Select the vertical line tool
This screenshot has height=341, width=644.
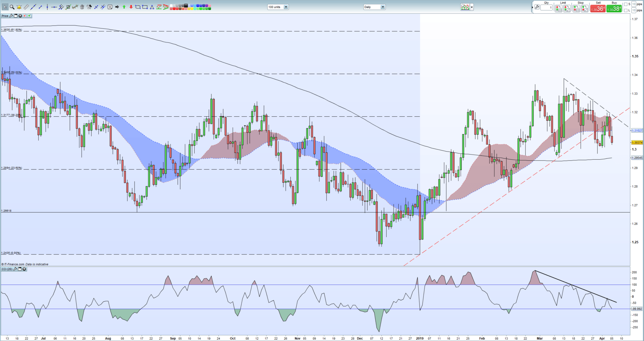pos(47,7)
